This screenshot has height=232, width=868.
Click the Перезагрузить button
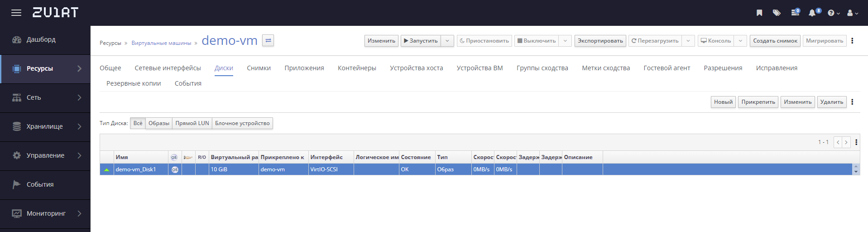click(x=655, y=41)
